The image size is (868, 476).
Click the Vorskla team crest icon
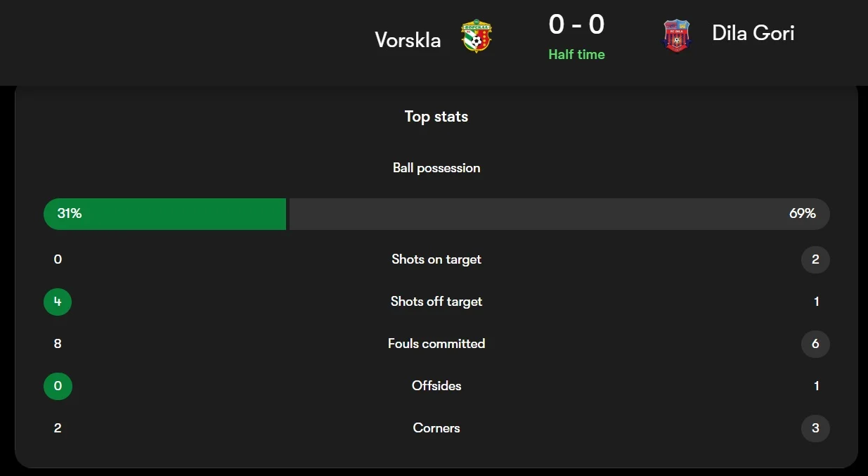477,36
